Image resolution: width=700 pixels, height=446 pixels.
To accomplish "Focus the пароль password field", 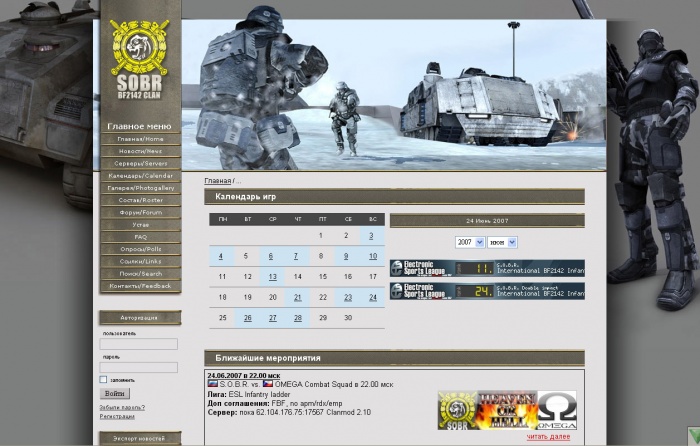I will click(x=138, y=367).
